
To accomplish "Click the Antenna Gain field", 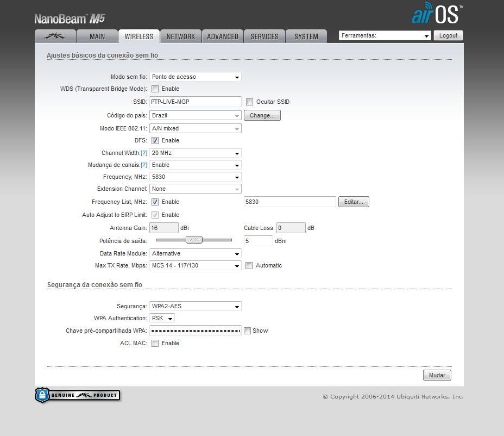I will [x=164, y=228].
